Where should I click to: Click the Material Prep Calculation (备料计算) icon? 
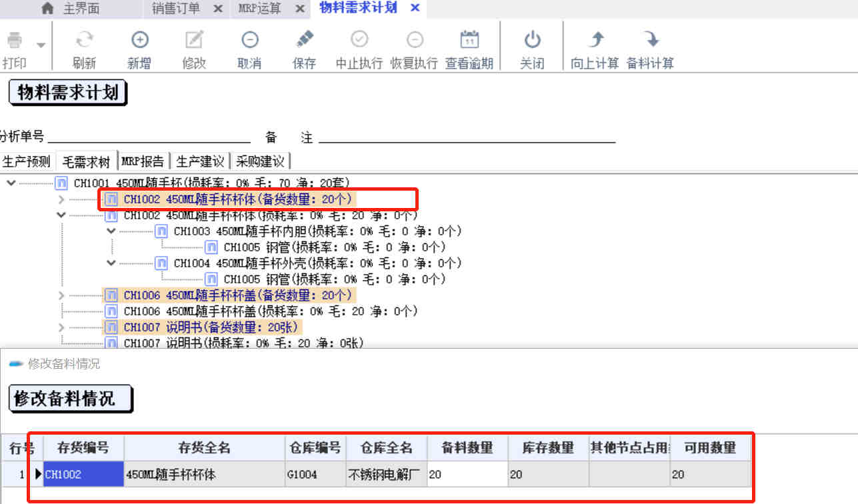650,40
